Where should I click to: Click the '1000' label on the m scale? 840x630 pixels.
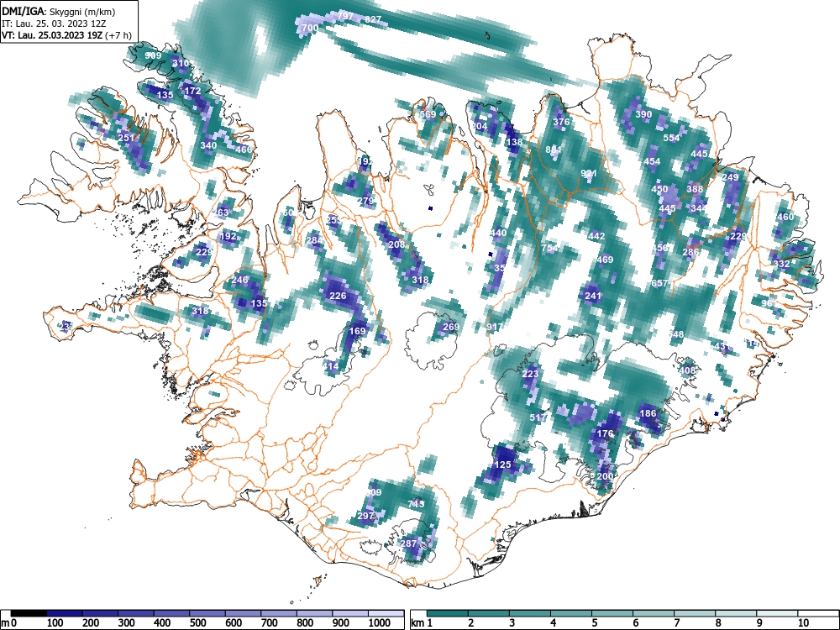[380, 622]
